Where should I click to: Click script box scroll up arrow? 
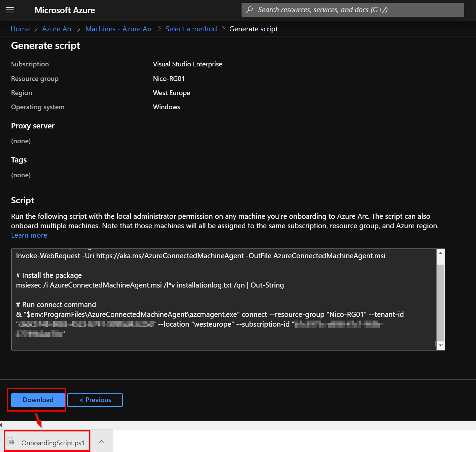[x=441, y=253]
